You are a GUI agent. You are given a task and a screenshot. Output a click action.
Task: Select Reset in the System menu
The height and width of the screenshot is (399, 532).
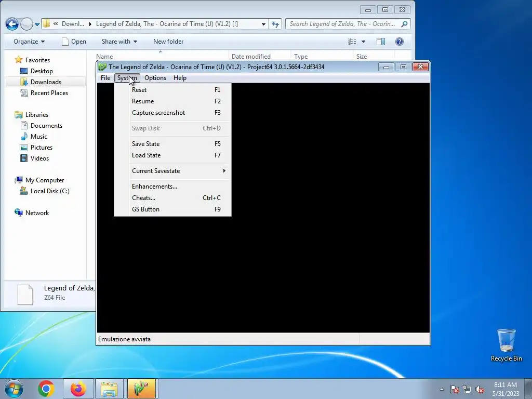172,90
